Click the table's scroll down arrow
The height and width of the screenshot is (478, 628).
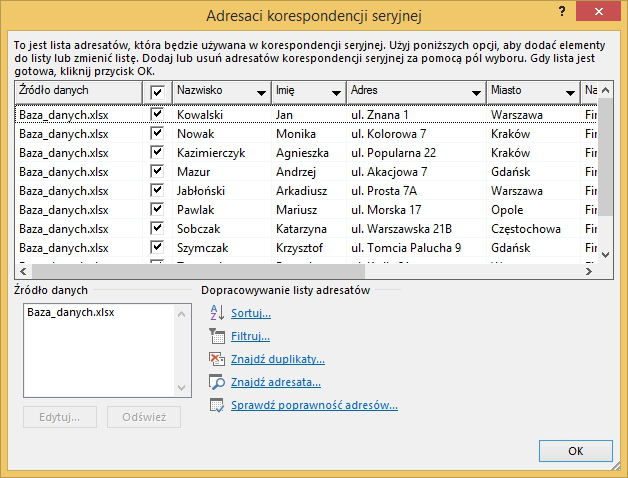click(x=606, y=254)
